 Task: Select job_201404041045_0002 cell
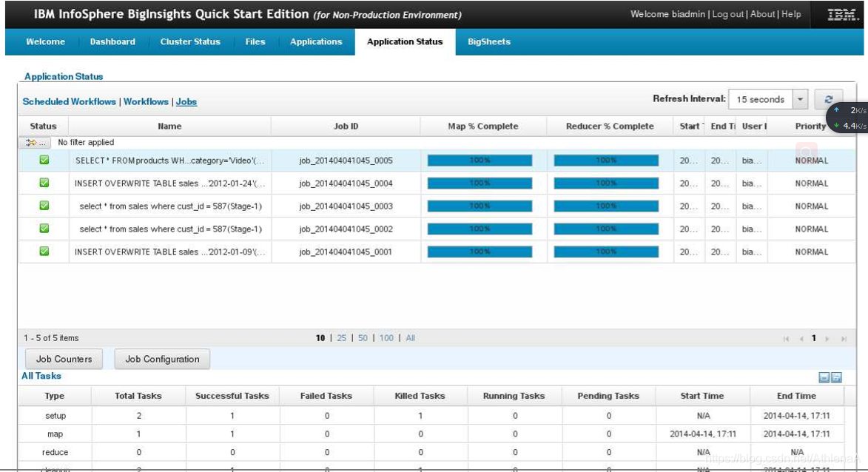(346, 229)
